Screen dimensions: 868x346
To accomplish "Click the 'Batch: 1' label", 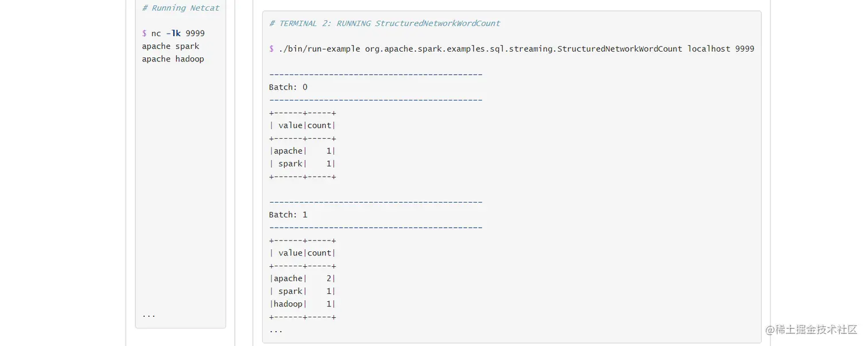I will (x=288, y=215).
